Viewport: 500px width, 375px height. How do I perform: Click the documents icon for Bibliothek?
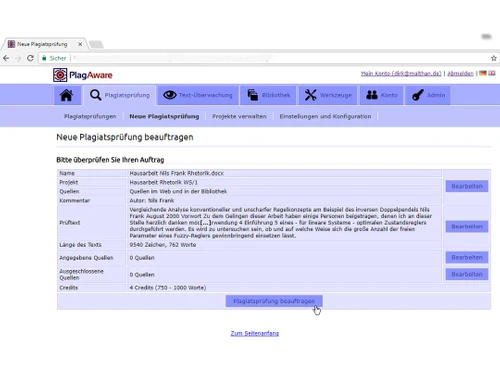253,95
